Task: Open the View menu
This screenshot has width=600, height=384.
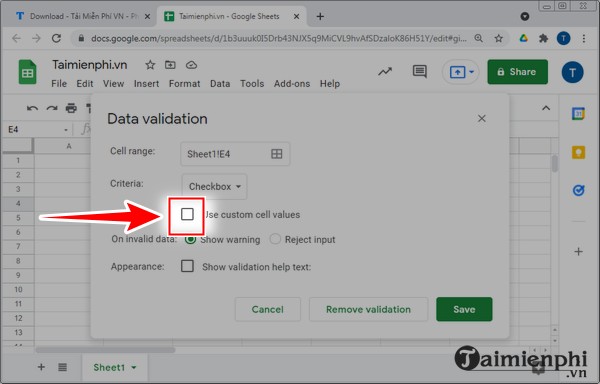Action: pyautogui.click(x=113, y=83)
